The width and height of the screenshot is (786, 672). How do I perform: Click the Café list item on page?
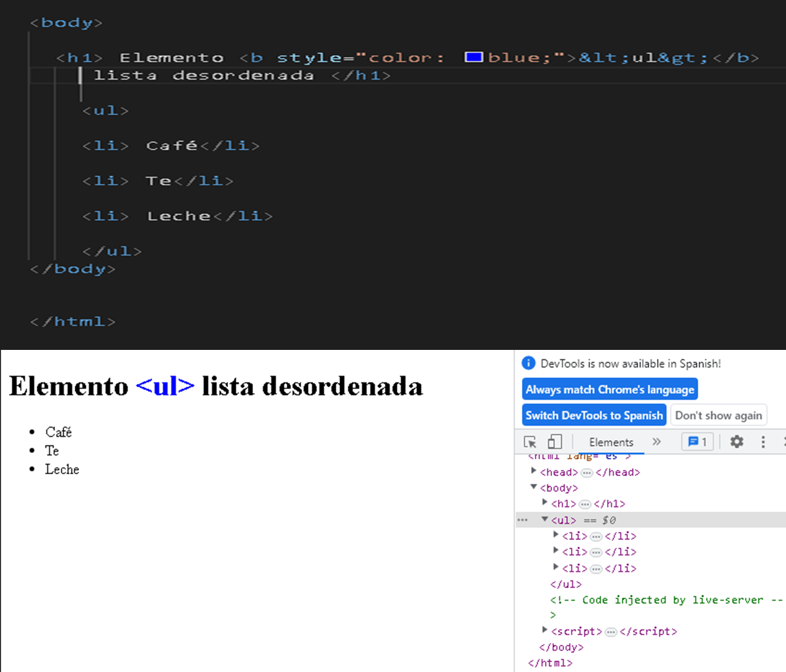[58, 432]
